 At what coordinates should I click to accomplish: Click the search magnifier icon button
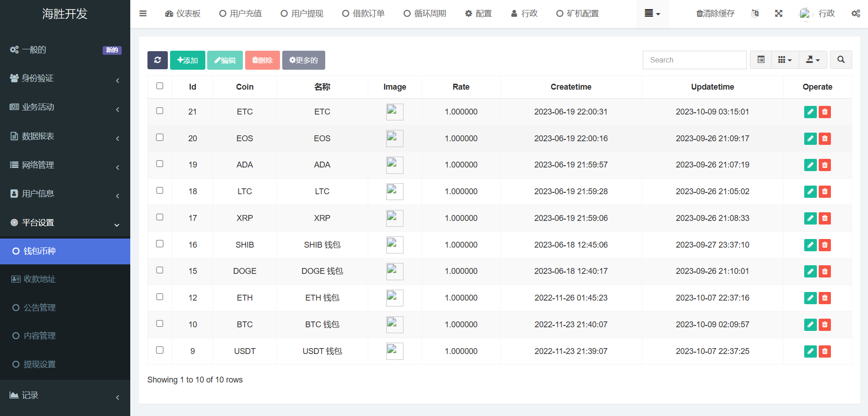[841, 60]
